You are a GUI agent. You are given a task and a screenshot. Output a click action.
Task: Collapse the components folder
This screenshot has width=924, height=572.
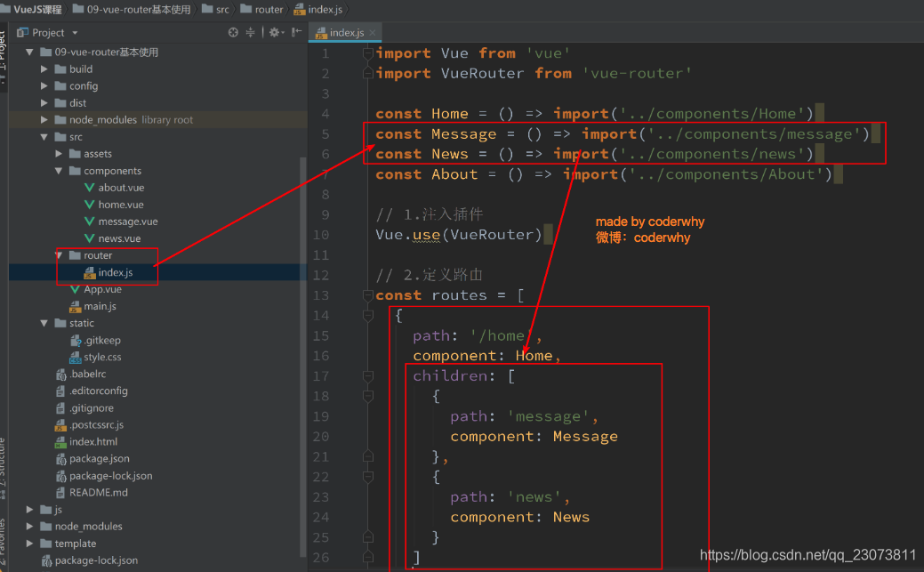click(59, 171)
